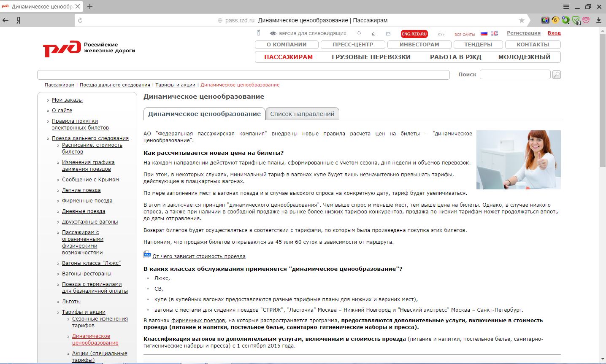
Task: Open the green circle extension icon
Action: 565,20
